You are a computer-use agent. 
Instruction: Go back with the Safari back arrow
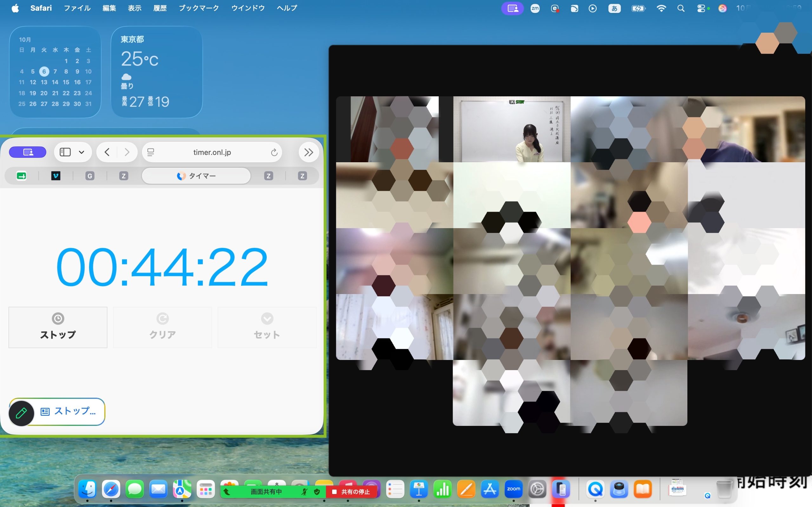[x=107, y=152]
